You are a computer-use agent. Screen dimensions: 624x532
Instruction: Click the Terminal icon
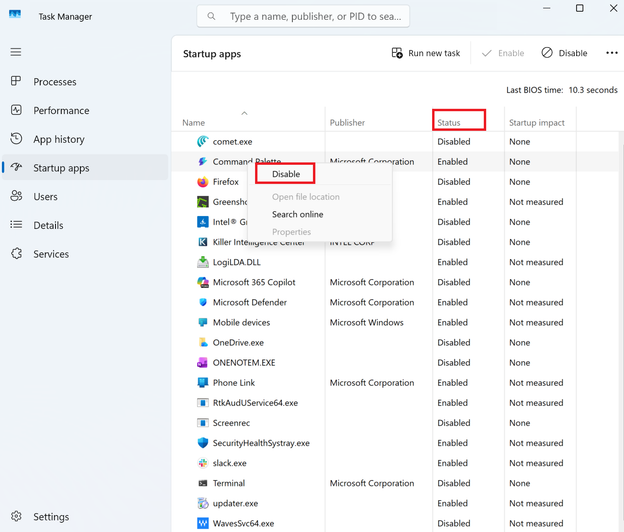pyautogui.click(x=203, y=483)
